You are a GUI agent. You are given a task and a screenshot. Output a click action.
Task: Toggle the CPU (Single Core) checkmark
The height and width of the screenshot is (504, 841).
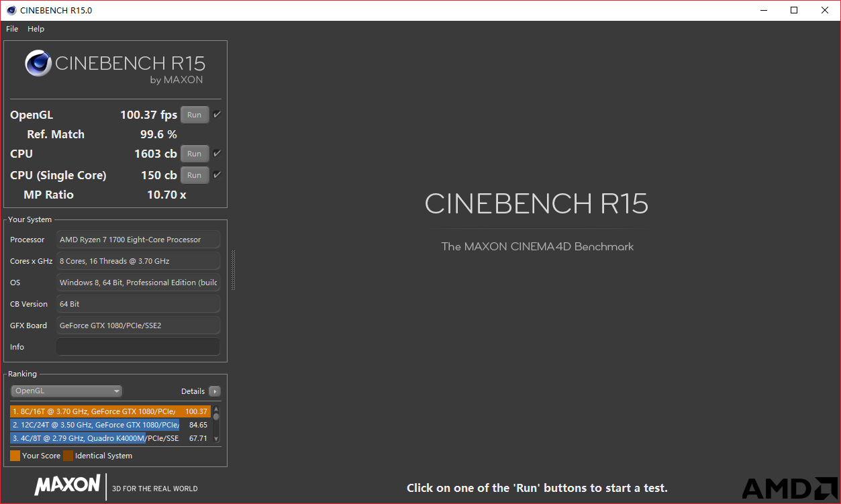[x=217, y=175]
